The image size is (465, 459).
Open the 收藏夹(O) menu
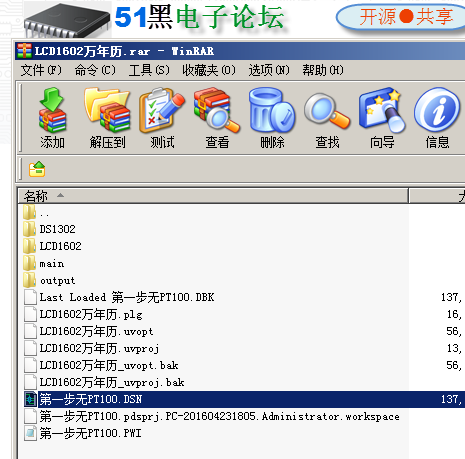click(209, 70)
